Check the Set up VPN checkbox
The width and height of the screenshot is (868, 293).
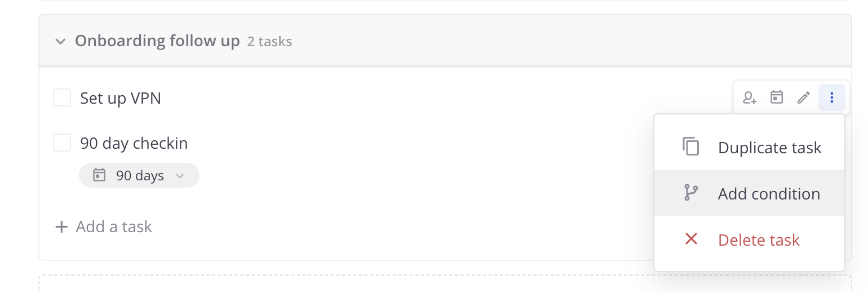click(62, 97)
